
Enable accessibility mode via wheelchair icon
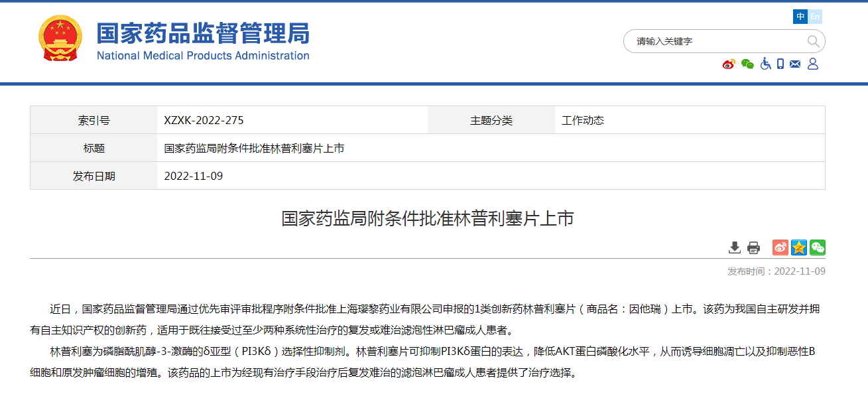coord(765,64)
